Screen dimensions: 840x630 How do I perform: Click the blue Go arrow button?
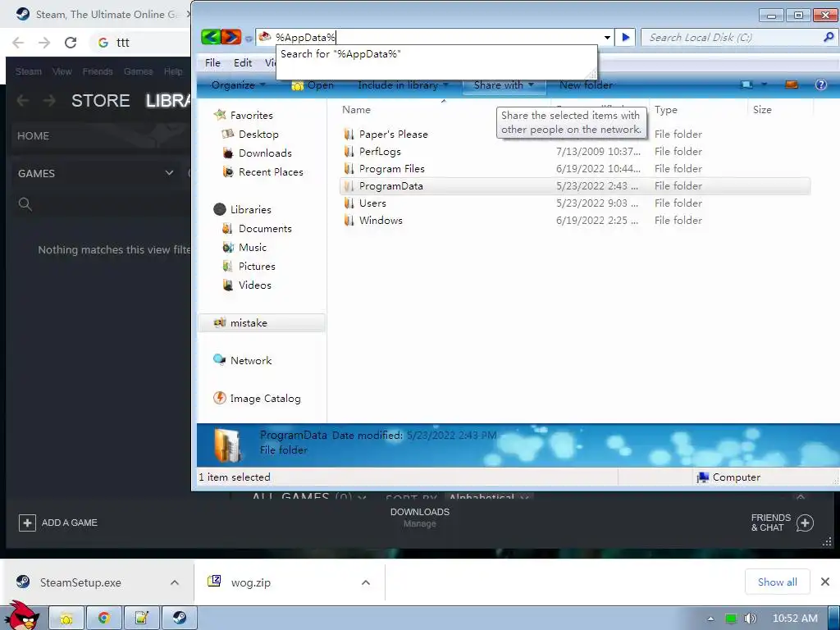click(625, 37)
